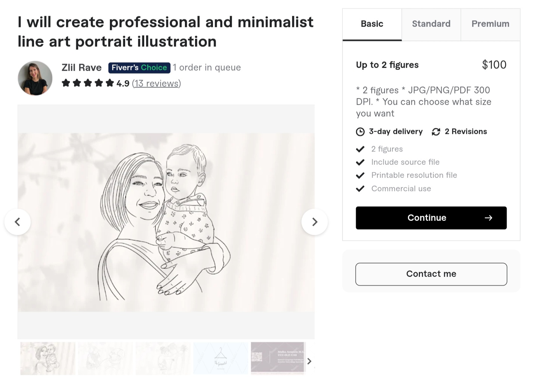
Task: Click checkmark beside Commercial use
Action: 360,189
